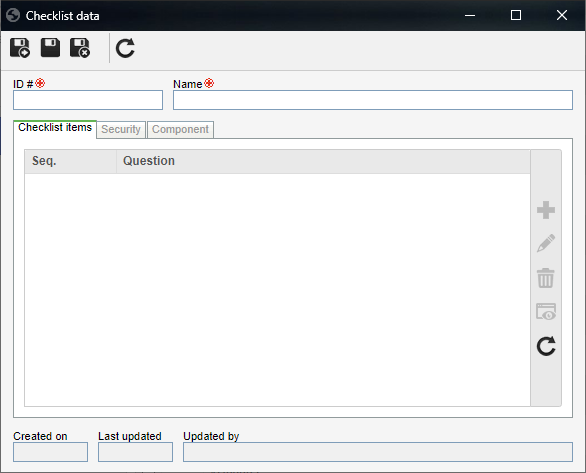Image resolution: width=586 pixels, height=473 pixels.
Task: Click the Refresh icon in the top toolbar
Action: (x=125, y=48)
